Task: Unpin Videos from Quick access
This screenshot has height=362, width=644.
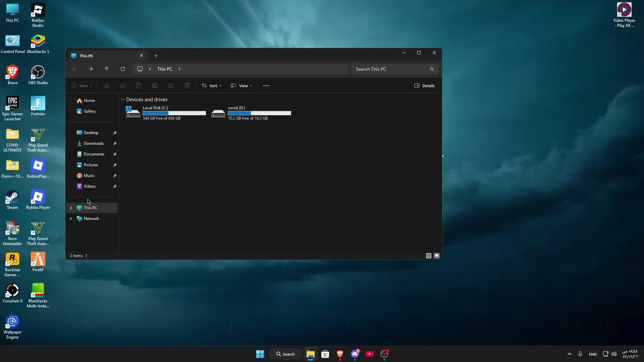Action: (115, 187)
